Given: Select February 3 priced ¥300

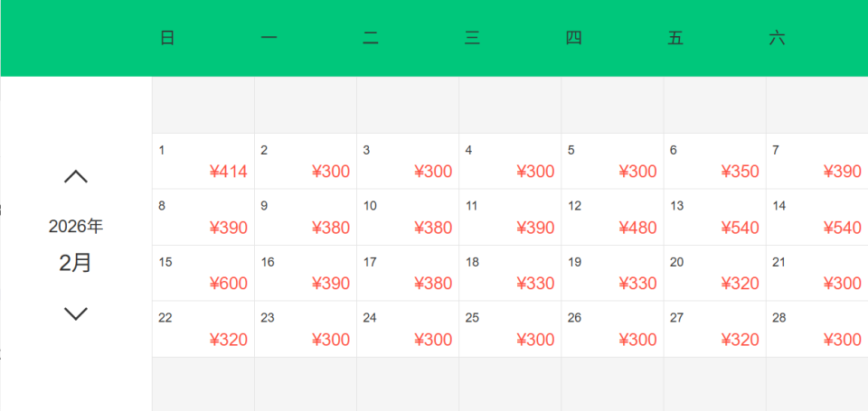Looking at the screenshot, I should (408, 162).
